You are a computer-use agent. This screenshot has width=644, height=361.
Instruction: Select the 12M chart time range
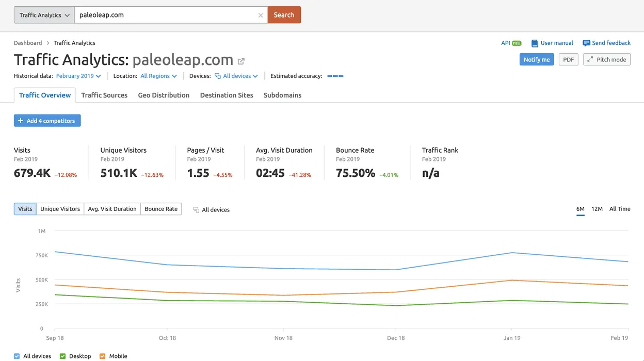(x=597, y=209)
